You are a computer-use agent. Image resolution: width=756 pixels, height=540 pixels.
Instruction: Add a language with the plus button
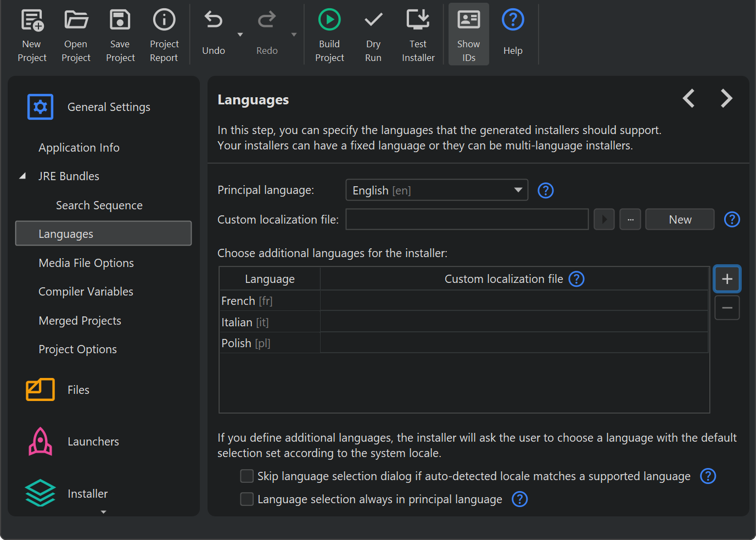pyautogui.click(x=727, y=279)
